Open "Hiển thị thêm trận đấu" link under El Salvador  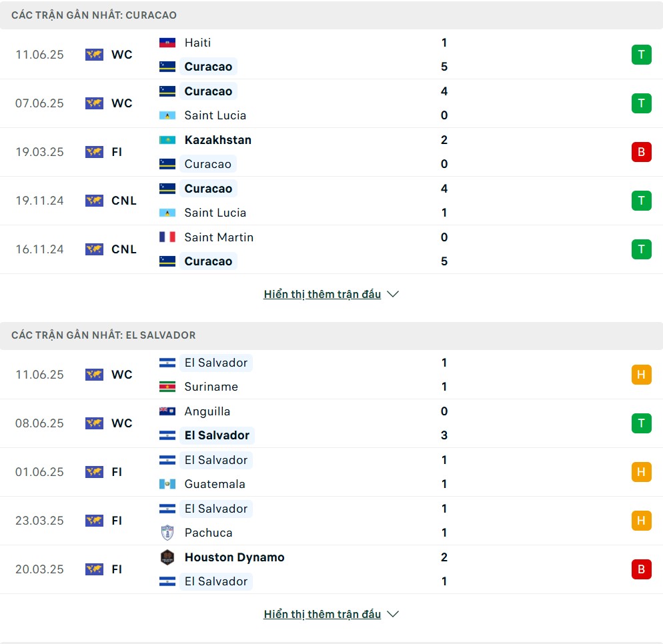pyautogui.click(x=322, y=614)
